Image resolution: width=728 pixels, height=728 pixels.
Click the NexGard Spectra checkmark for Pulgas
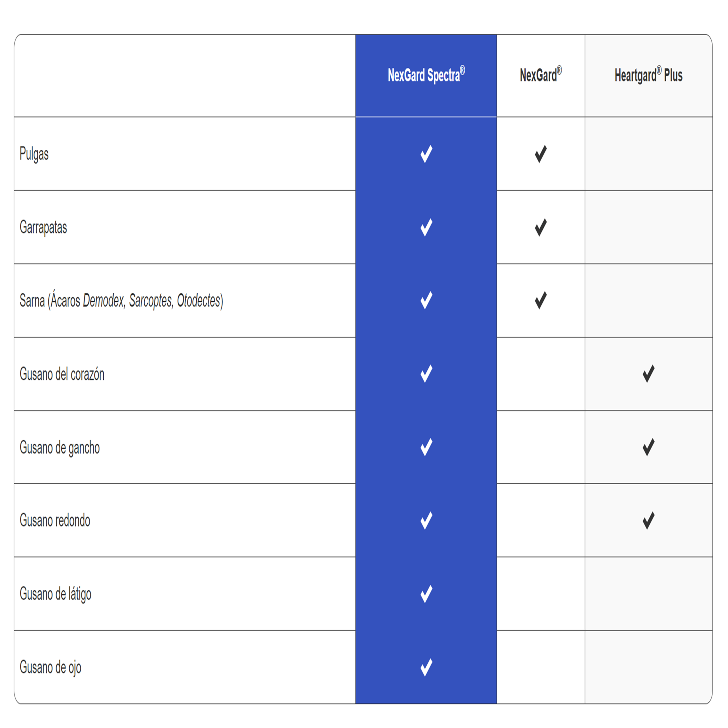point(426,154)
